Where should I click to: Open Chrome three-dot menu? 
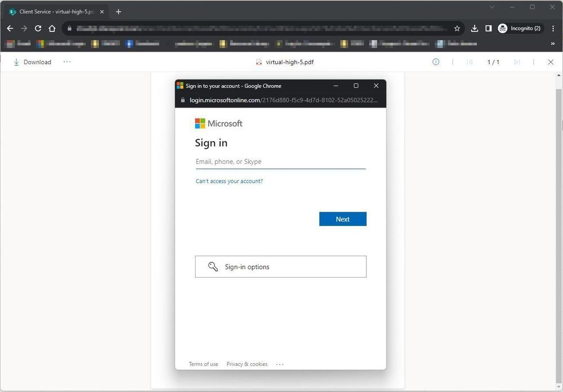(553, 28)
